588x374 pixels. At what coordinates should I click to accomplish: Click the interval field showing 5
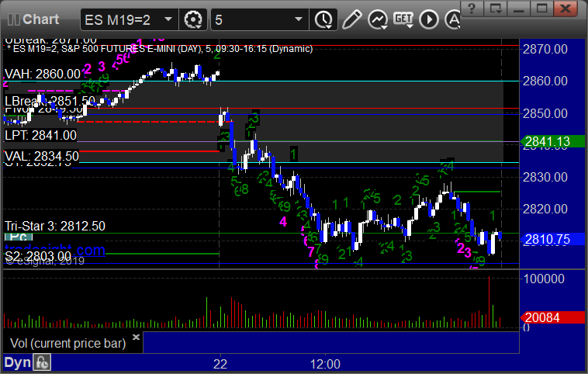[x=260, y=19]
